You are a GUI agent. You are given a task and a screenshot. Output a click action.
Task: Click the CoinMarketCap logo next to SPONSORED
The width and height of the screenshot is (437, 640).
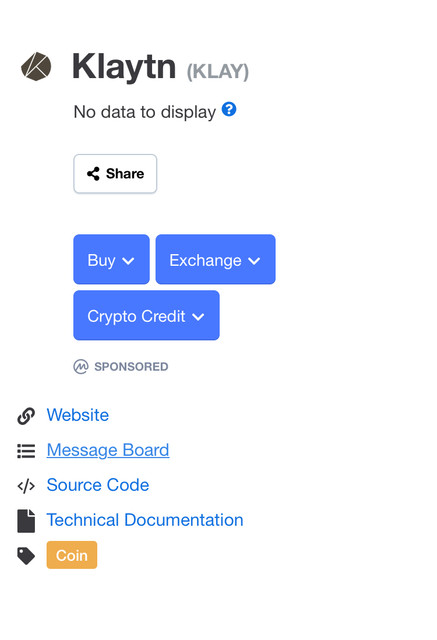tap(81, 367)
